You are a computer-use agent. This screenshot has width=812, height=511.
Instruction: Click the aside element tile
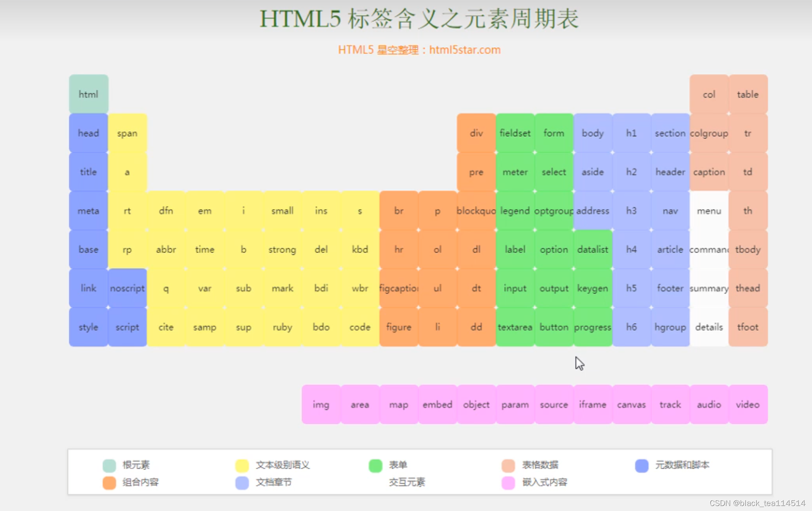[x=593, y=172]
